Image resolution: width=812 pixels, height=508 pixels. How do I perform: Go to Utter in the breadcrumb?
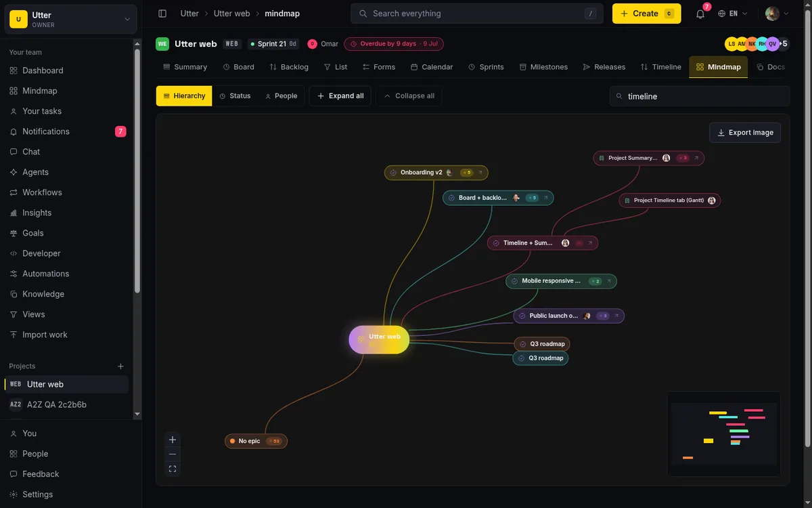[189, 14]
